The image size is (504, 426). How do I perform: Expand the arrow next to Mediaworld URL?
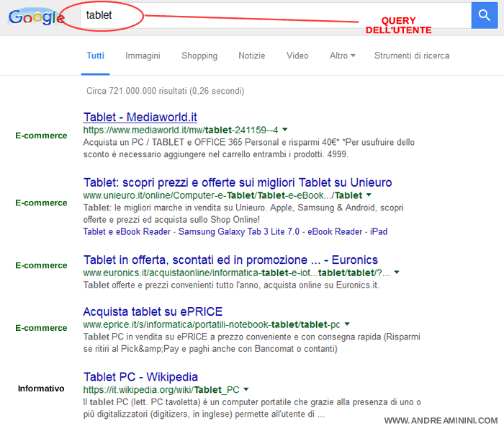(x=287, y=130)
